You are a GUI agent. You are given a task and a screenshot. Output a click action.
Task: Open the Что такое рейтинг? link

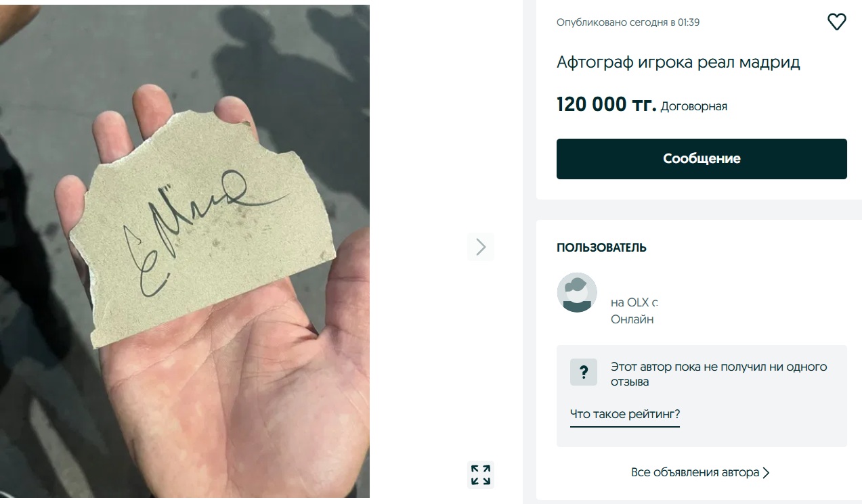pos(625,414)
